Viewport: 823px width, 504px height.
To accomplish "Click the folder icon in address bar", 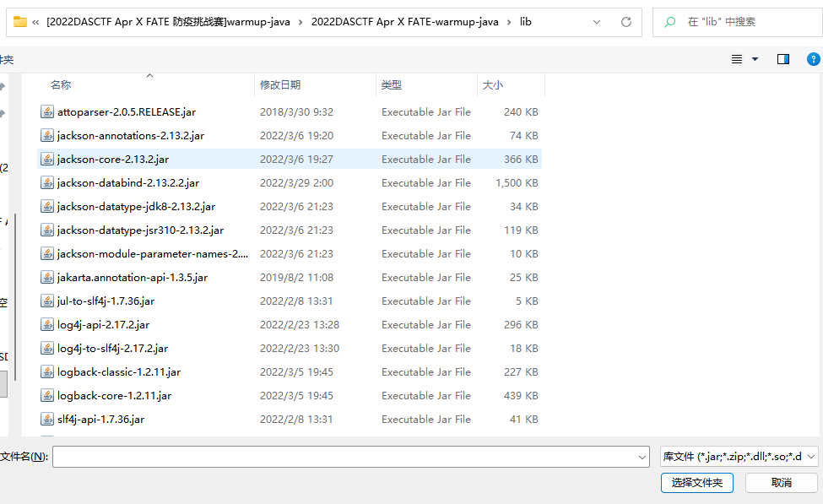I will click(x=20, y=22).
